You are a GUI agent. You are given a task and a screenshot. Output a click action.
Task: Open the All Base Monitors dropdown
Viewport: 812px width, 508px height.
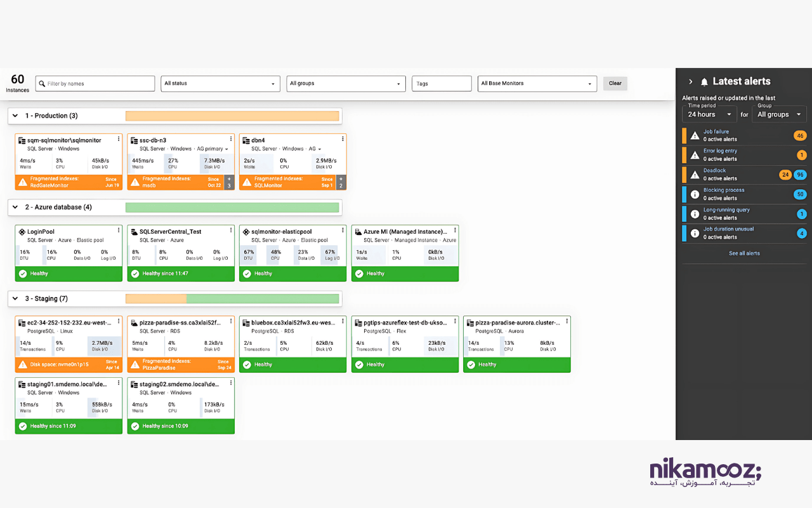point(537,83)
